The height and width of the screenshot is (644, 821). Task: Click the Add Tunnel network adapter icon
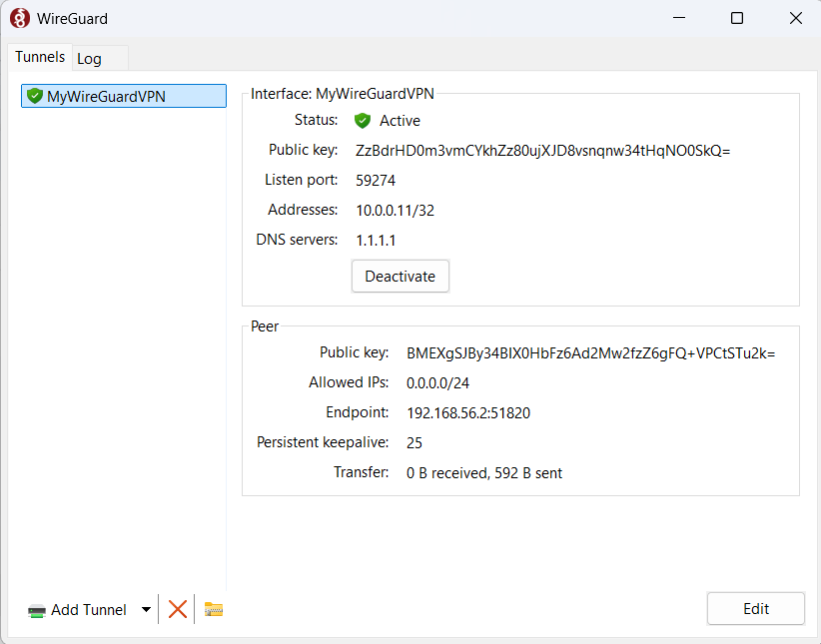pyautogui.click(x=37, y=610)
